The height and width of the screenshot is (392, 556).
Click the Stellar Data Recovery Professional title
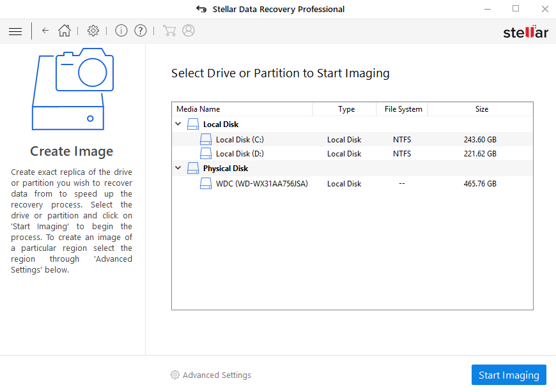(x=279, y=9)
